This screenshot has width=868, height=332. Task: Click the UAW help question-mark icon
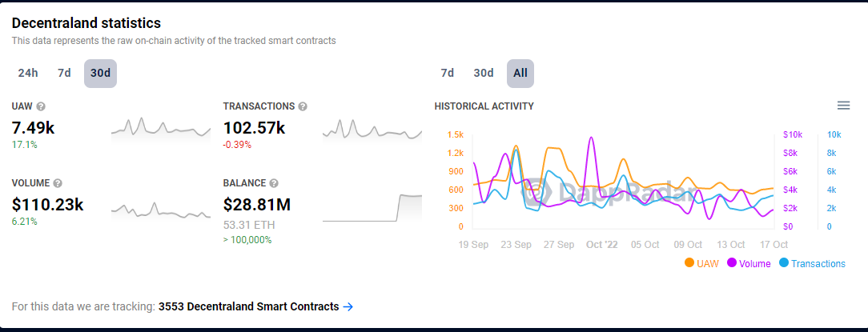[41, 106]
